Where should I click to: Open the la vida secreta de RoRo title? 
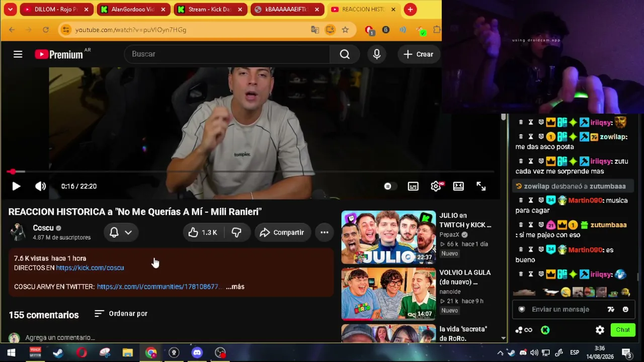coord(463,334)
